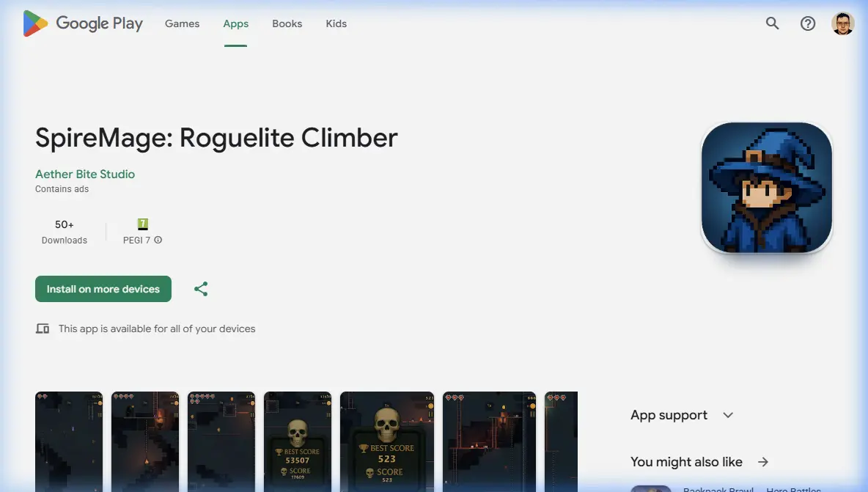The width and height of the screenshot is (868, 492).
Task: Click This app is available text
Action: point(157,328)
